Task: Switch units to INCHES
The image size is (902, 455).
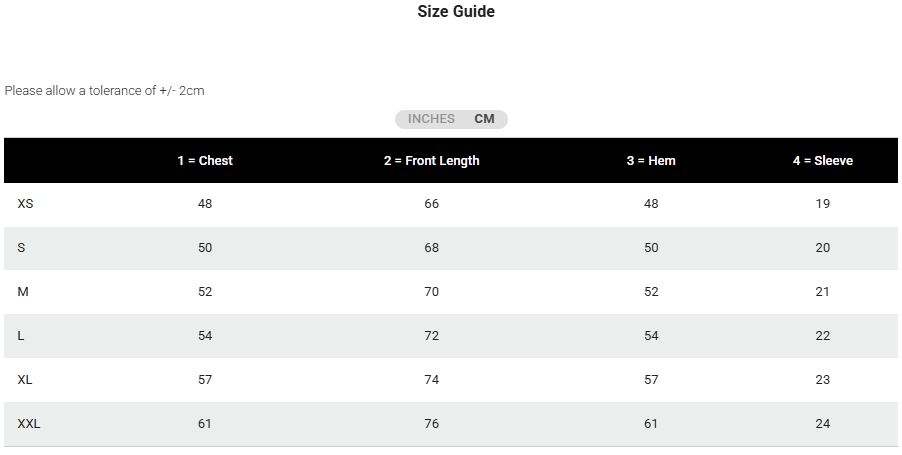Action: (x=431, y=119)
